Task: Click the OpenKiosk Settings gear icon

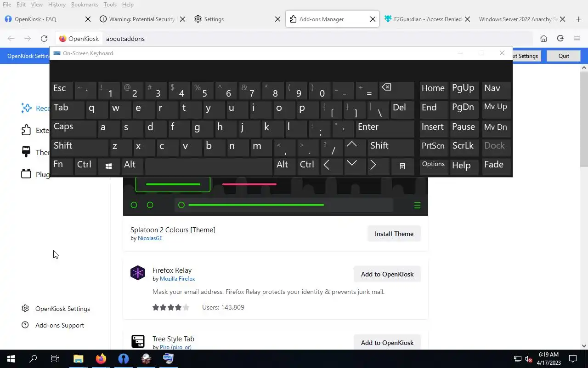Action: 25,309
